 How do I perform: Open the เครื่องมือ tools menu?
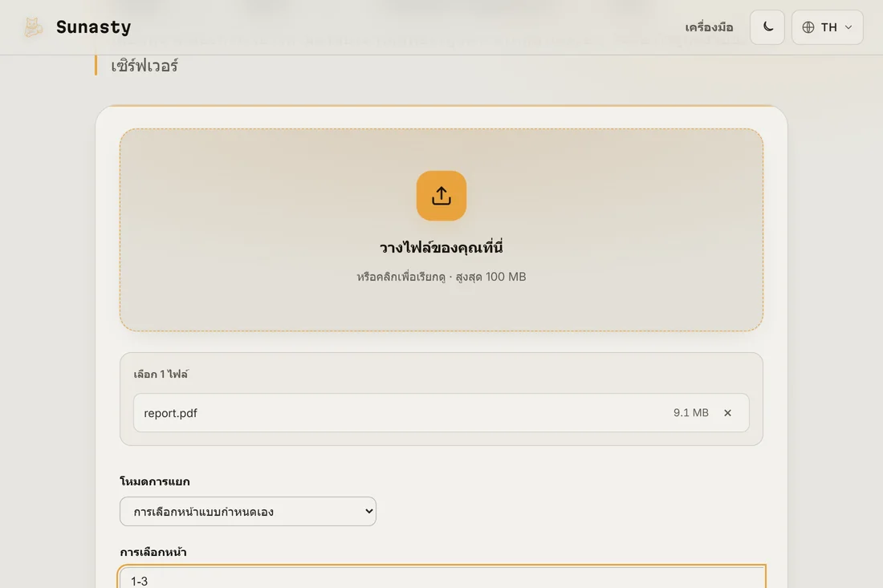click(709, 27)
